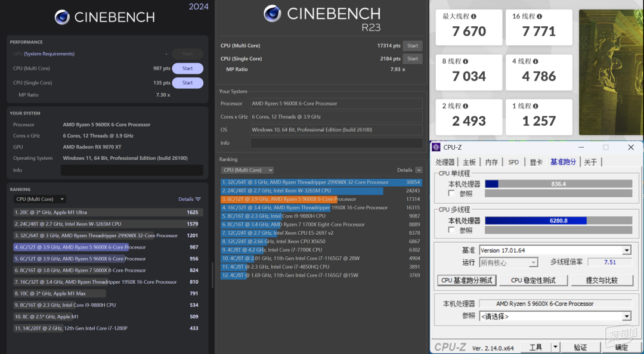Click the CPU-Z title bar app icon
This screenshot has width=644, height=354.
click(436, 147)
